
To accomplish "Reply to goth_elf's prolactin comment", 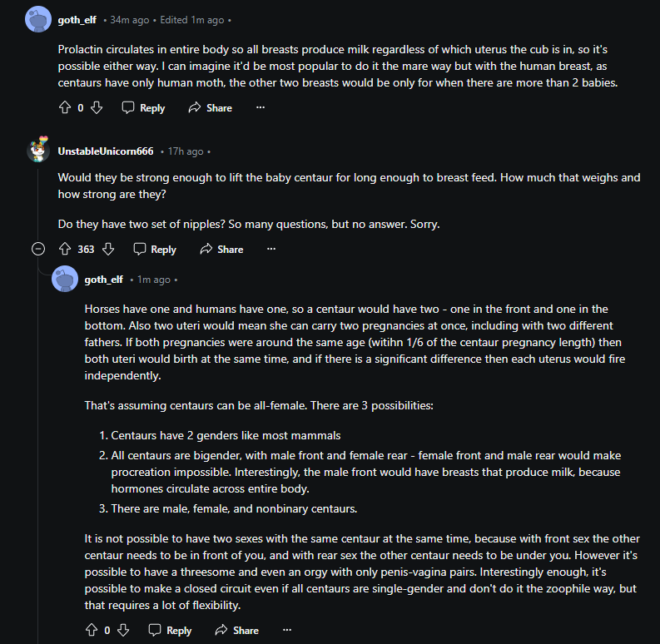I will pos(143,107).
